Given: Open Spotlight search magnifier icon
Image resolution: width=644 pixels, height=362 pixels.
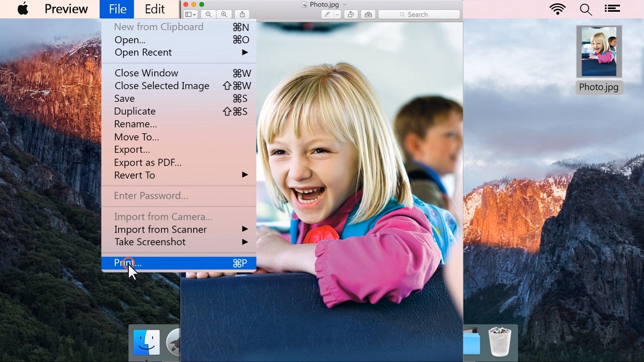Looking at the screenshot, I should pyautogui.click(x=586, y=9).
